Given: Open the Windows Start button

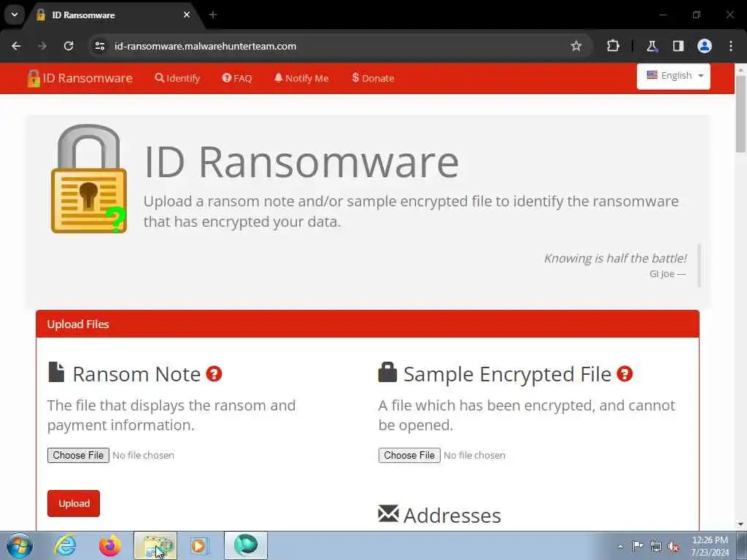Looking at the screenshot, I should [20, 545].
